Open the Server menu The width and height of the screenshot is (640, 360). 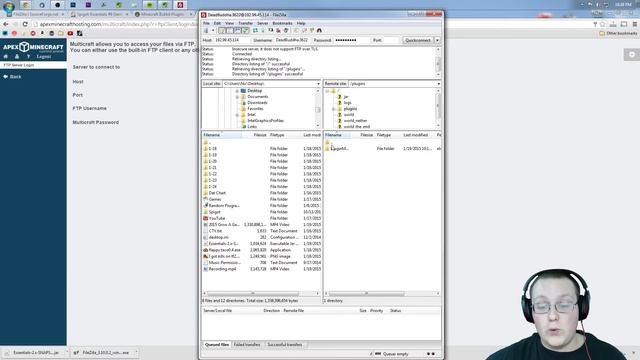[x=262, y=23]
